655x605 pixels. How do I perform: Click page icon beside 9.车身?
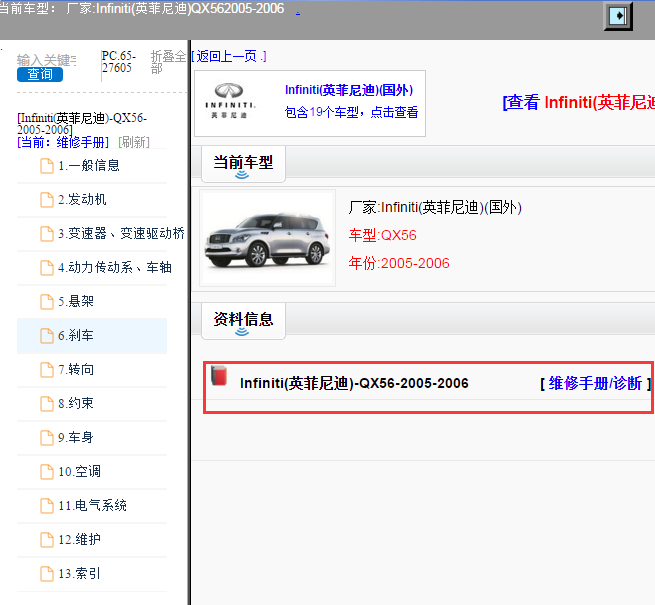click(x=47, y=438)
